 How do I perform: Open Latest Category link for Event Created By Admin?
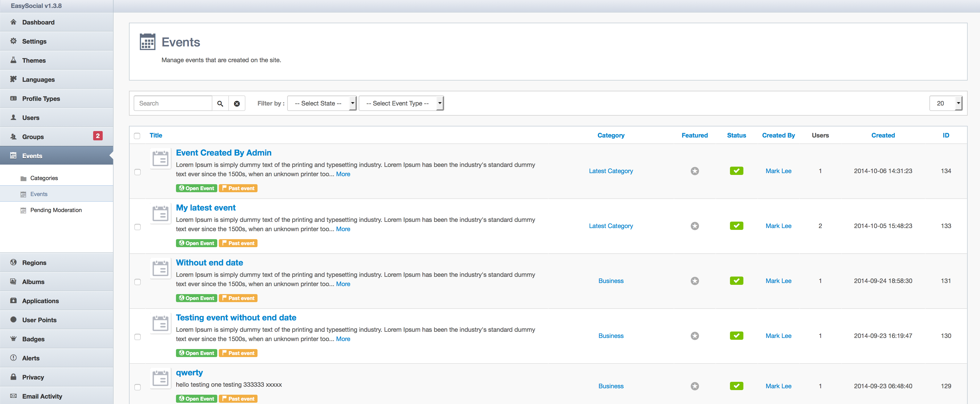coord(611,171)
